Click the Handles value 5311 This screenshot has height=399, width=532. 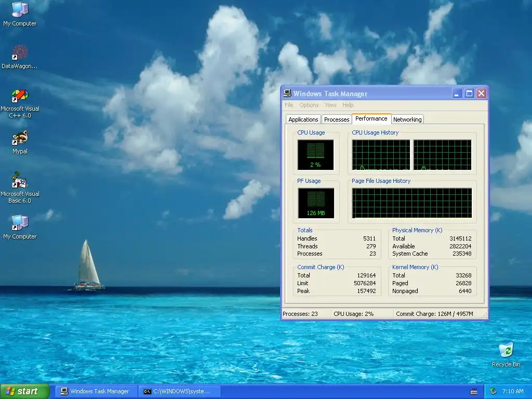tap(369, 238)
